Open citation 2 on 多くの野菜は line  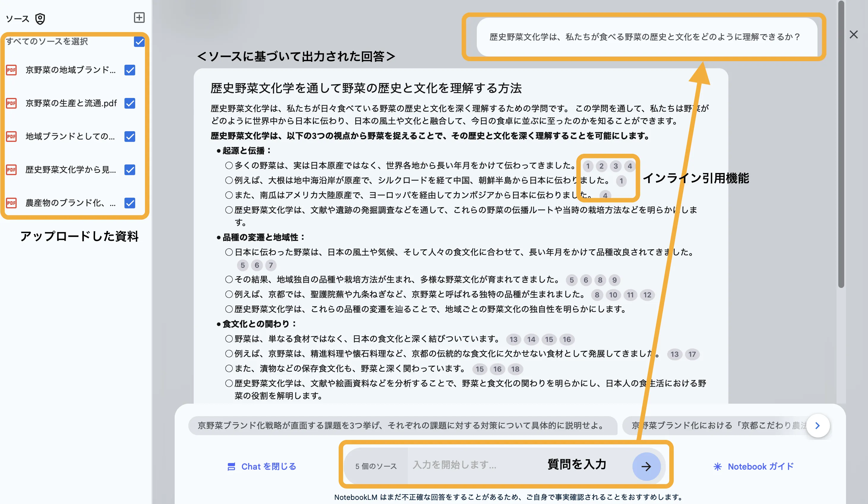[x=602, y=166]
